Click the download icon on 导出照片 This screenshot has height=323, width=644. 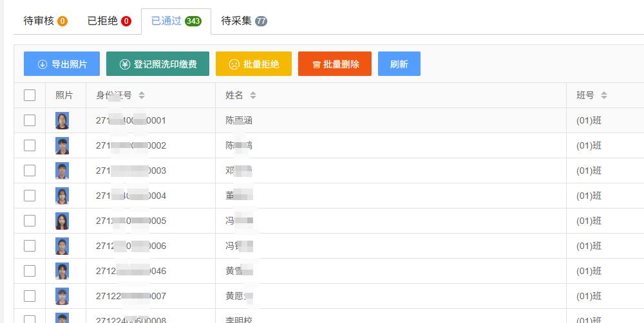point(43,64)
